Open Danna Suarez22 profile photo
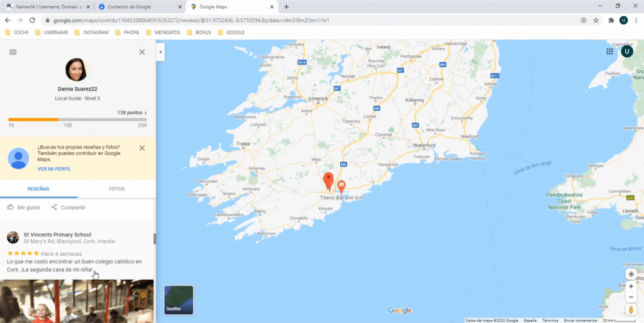 coord(76,70)
